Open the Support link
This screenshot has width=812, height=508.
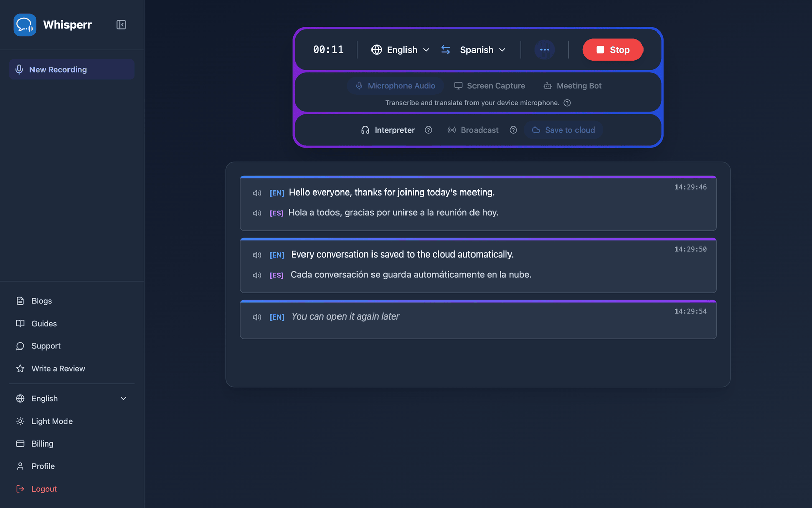tap(72, 346)
